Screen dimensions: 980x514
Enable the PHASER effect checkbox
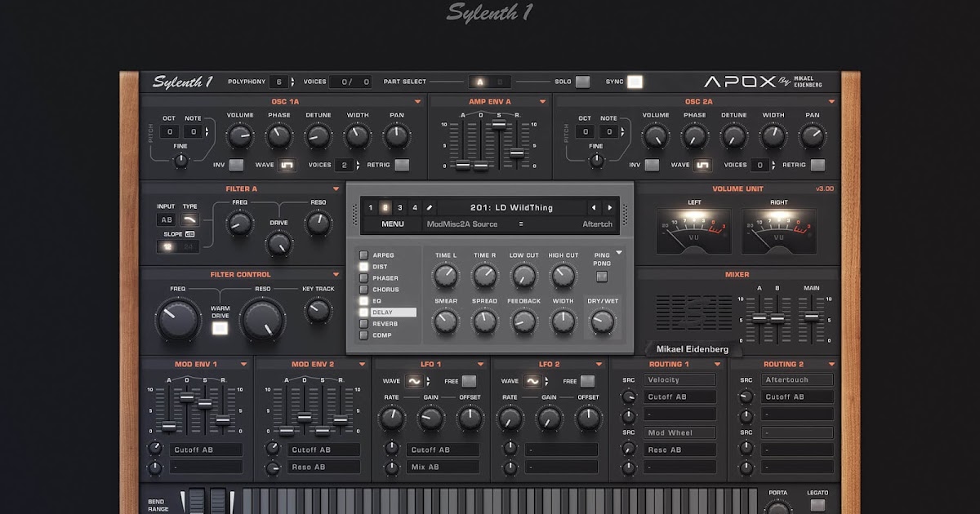364,278
